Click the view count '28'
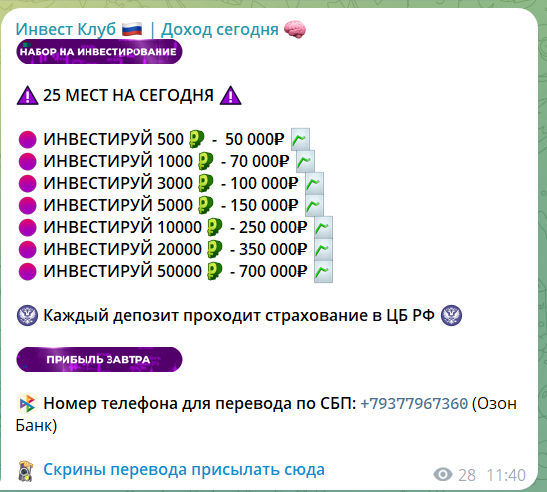 click(467, 475)
